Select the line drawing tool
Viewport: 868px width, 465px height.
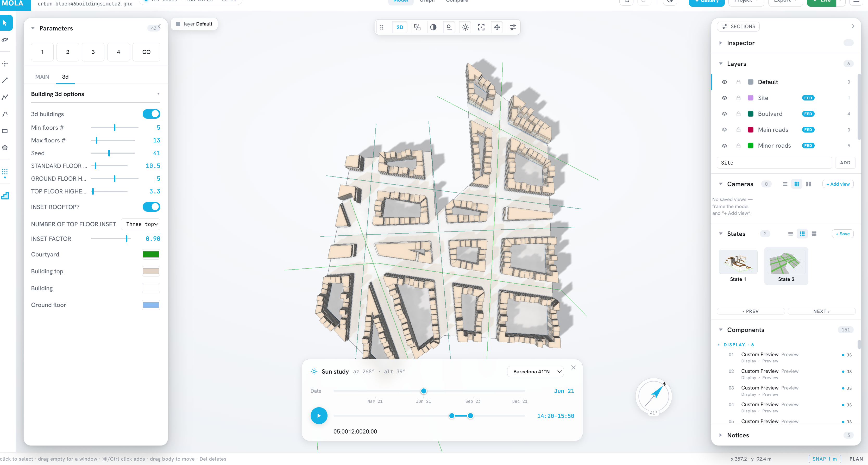click(5, 80)
